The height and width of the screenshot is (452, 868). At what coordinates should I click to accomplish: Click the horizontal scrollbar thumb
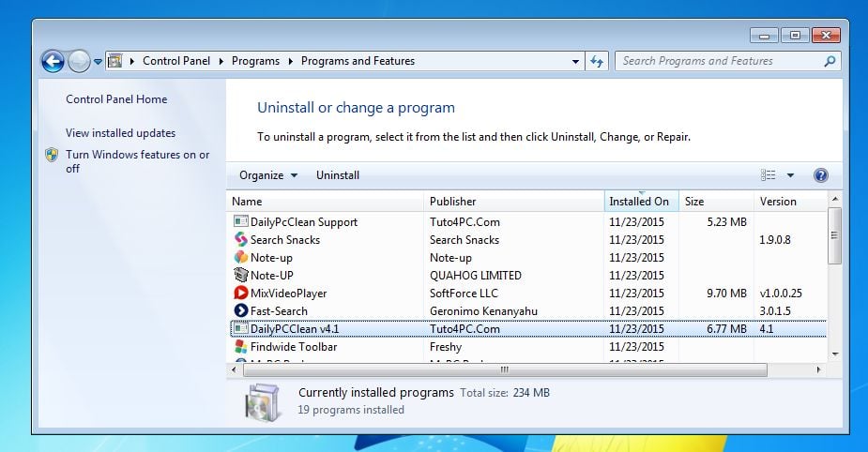(505, 369)
